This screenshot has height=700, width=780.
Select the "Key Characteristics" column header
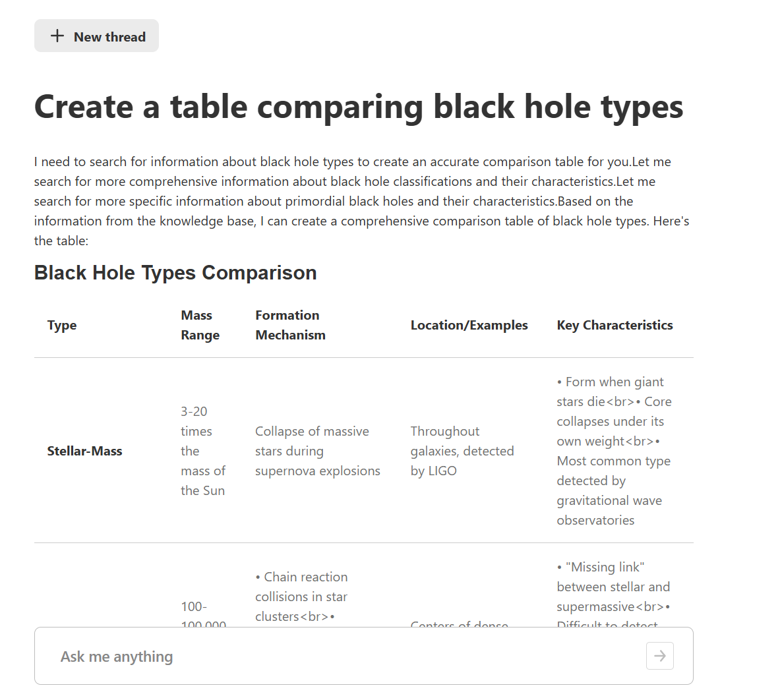pos(615,326)
